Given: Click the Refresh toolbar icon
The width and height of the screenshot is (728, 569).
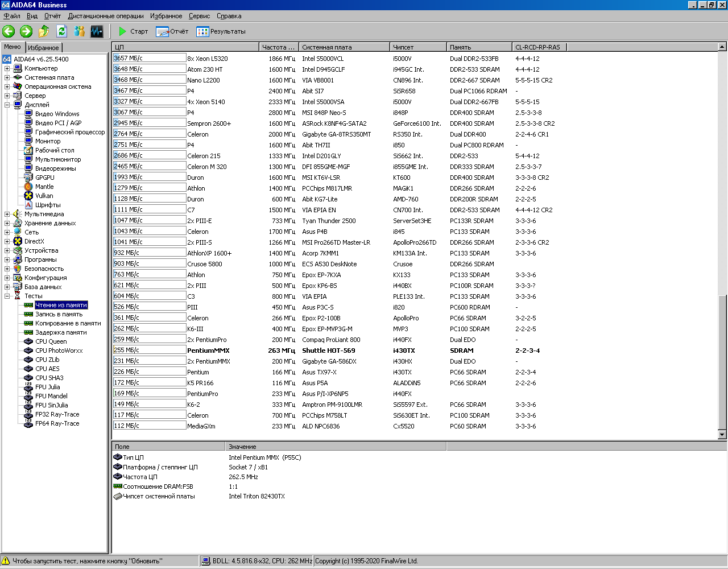Looking at the screenshot, I should pos(61,31).
